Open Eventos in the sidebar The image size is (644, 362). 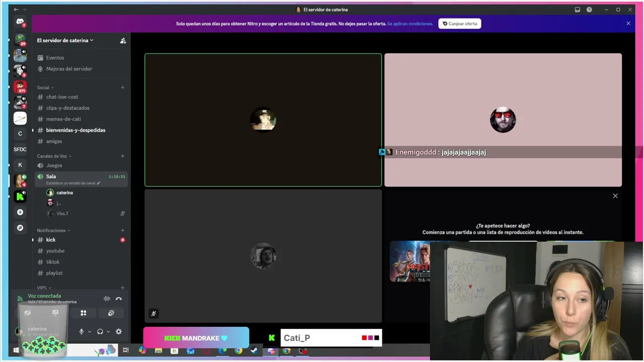(x=81, y=58)
